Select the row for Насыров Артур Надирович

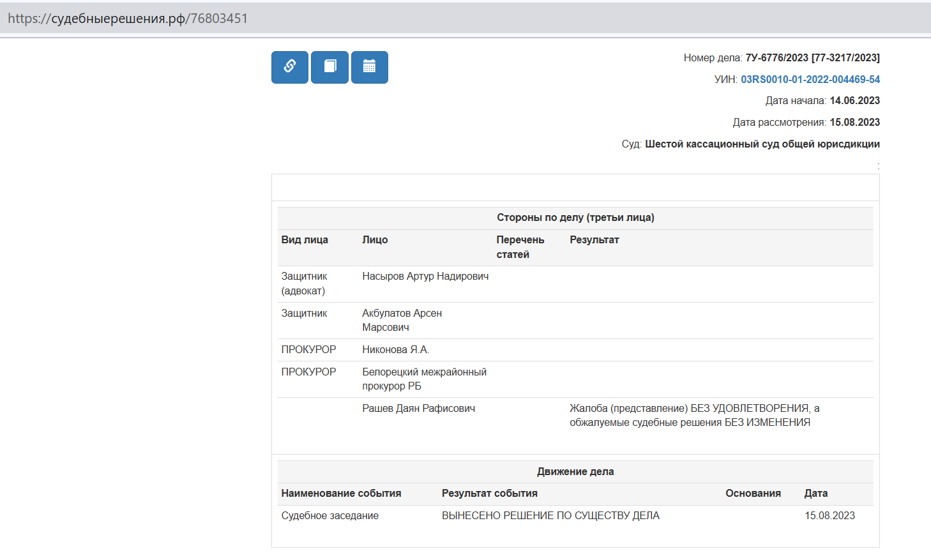click(425, 276)
